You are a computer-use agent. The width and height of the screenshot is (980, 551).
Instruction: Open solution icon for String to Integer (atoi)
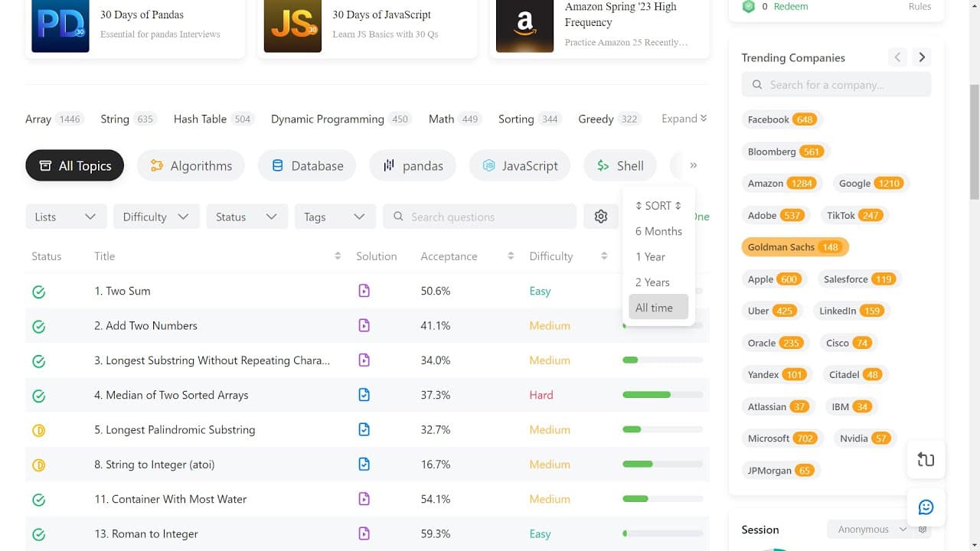click(x=364, y=464)
